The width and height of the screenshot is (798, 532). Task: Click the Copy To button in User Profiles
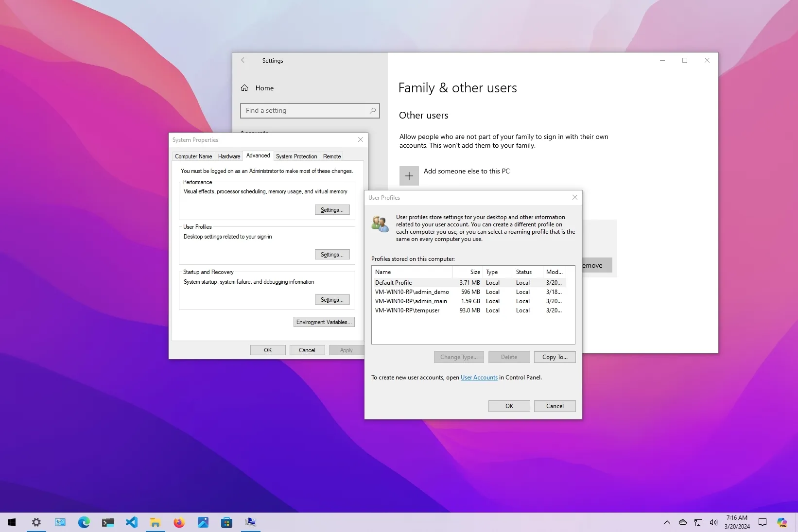[554, 357]
